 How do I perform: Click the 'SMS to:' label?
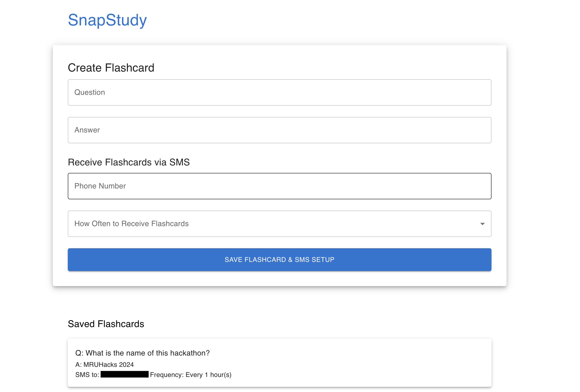click(87, 375)
